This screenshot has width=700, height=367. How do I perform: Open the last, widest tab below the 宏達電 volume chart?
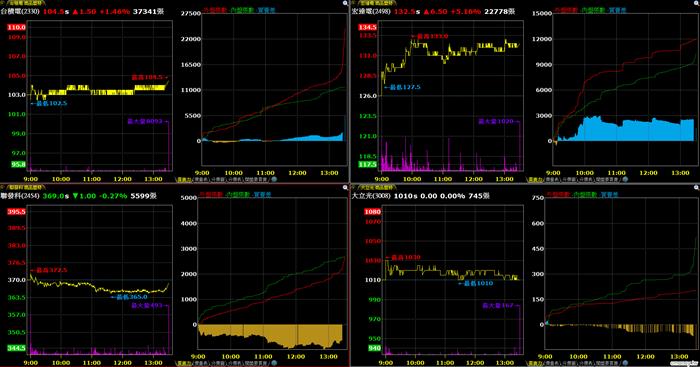(607, 179)
